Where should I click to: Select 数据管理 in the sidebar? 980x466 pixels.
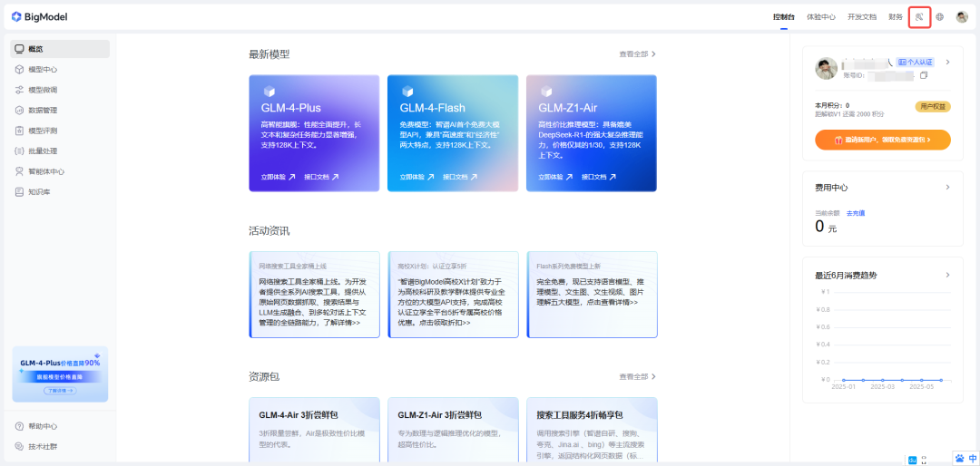pyautogui.click(x=43, y=111)
